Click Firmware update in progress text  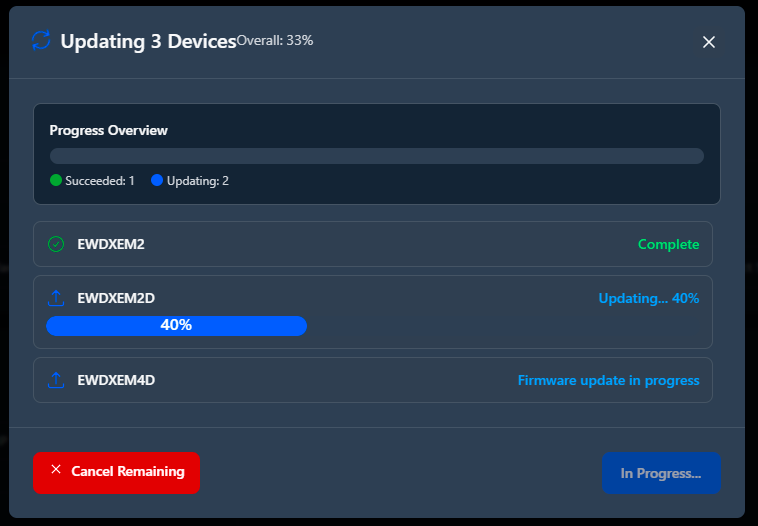609,380
